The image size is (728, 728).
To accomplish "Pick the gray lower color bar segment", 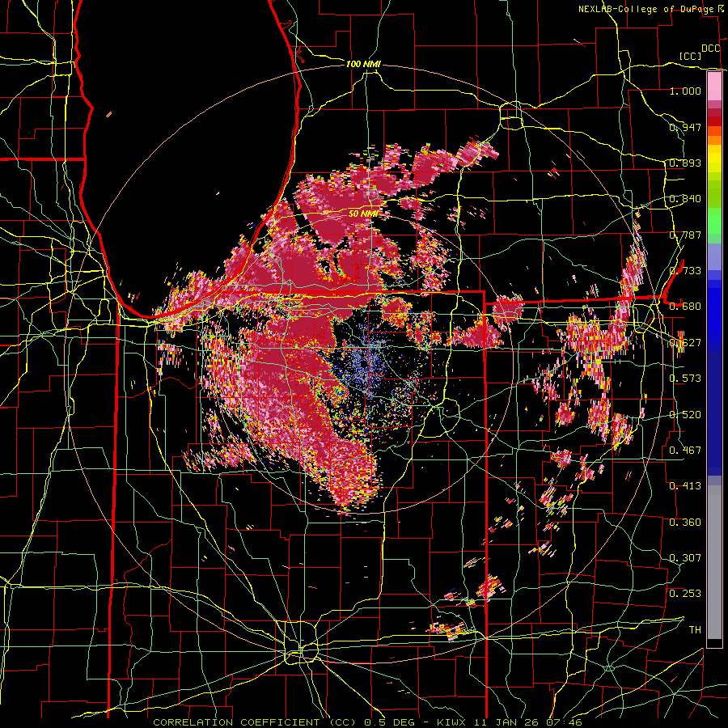I will click(714, 566).
